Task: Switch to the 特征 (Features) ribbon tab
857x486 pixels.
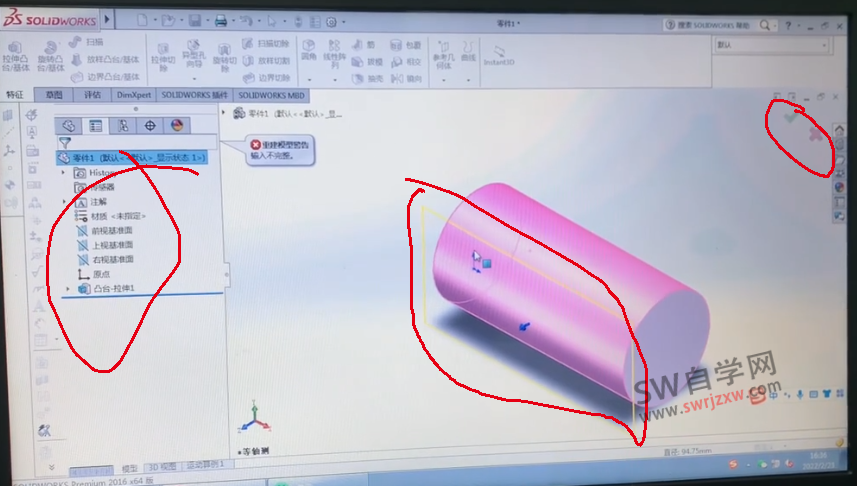Action: tap(15, 95)
